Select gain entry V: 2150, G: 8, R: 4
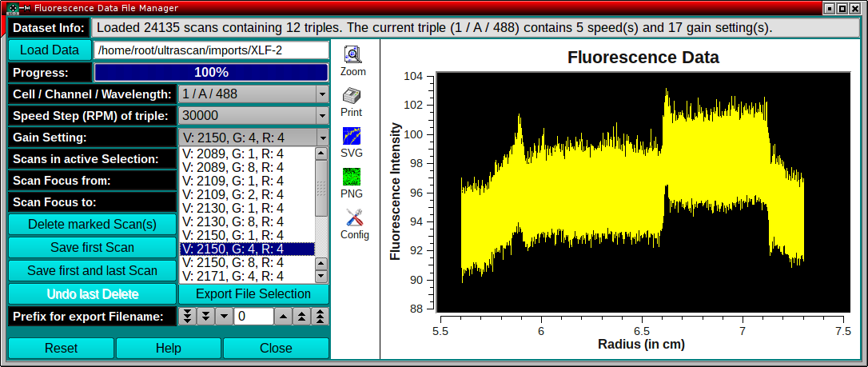Viewport: 868px width, 367px height. (x=246, y=262)
